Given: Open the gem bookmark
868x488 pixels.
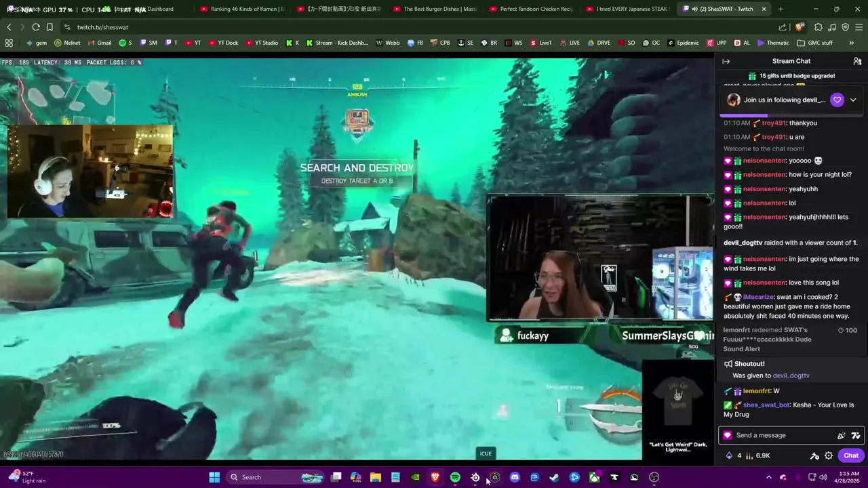Looking at the screenshot, I should tap(36, 43).
